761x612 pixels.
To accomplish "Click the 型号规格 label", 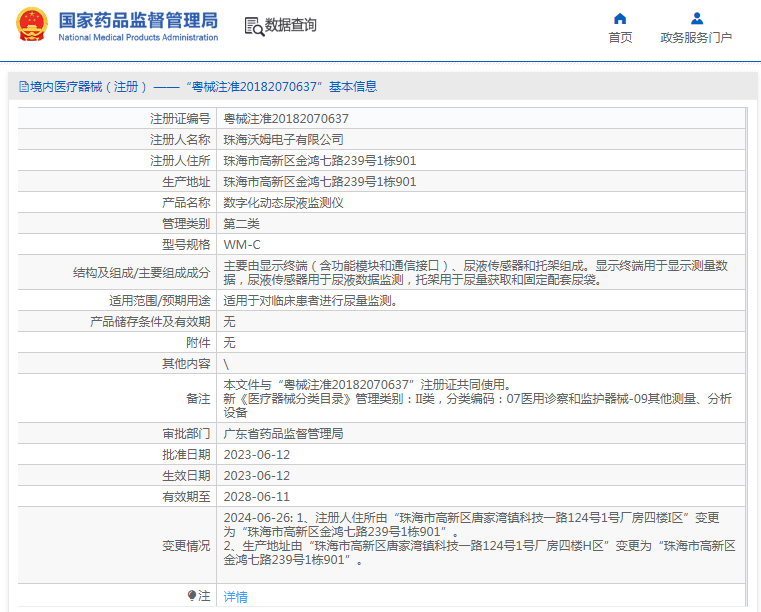I will coord(186,245).
